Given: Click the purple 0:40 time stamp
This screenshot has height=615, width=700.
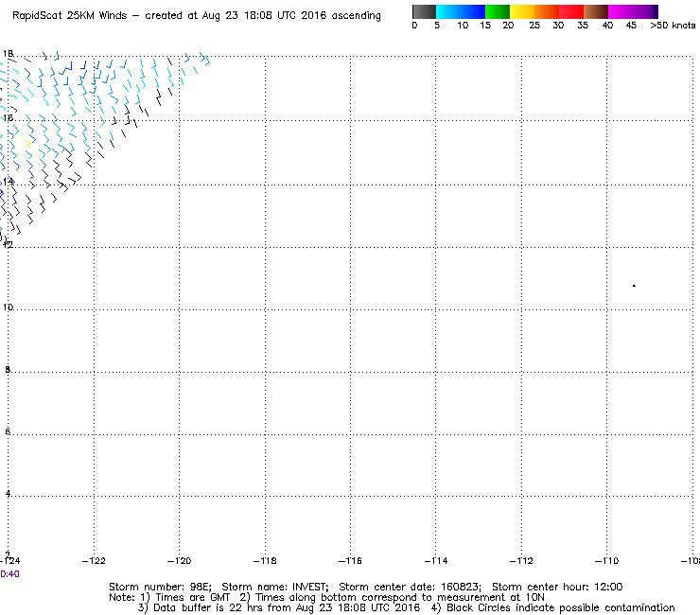Looking at the screenshot, I should 9,574.
